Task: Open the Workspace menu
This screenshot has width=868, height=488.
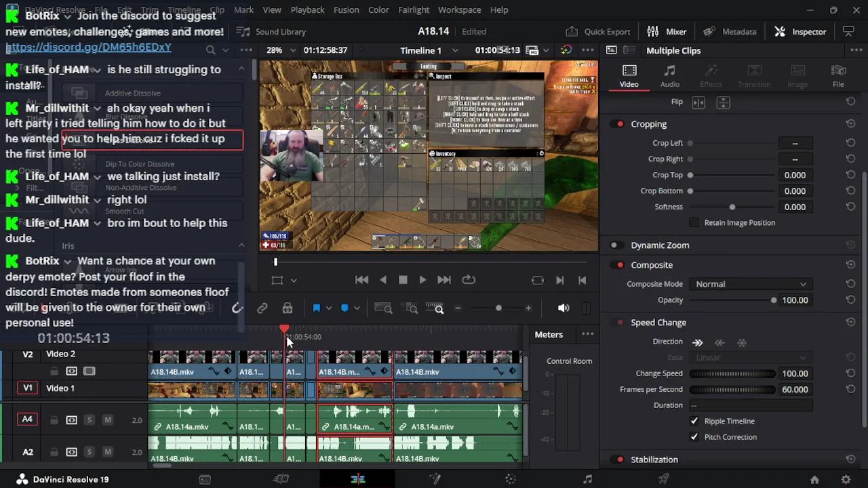Action: click(460, 9)
